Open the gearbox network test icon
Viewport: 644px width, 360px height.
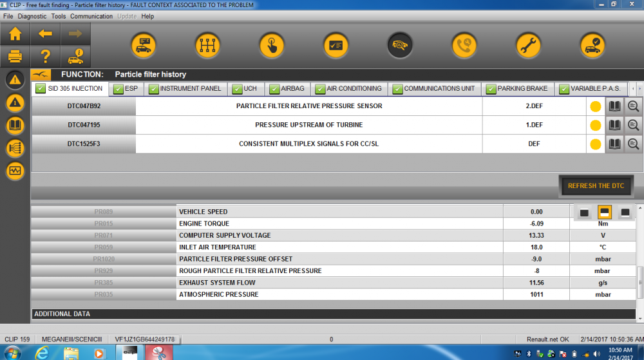(207, 45)
